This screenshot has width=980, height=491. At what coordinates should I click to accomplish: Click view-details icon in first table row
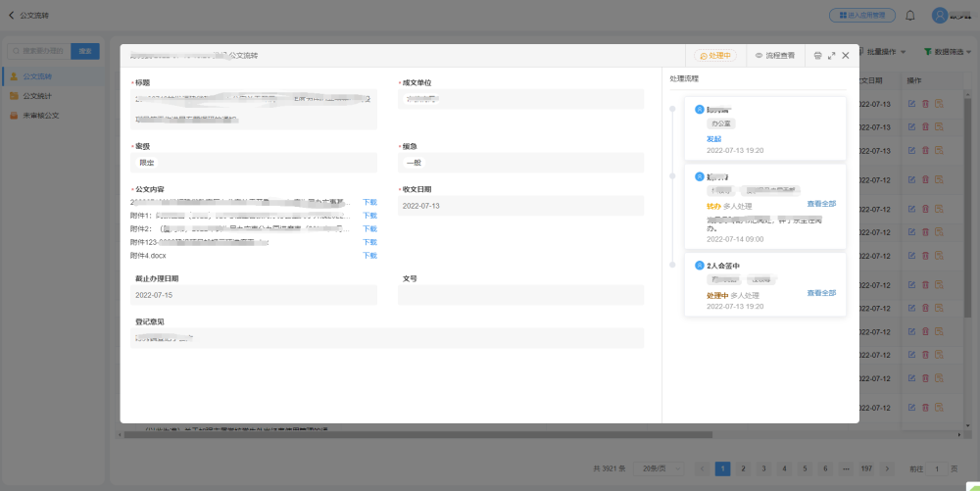[939, 104]
